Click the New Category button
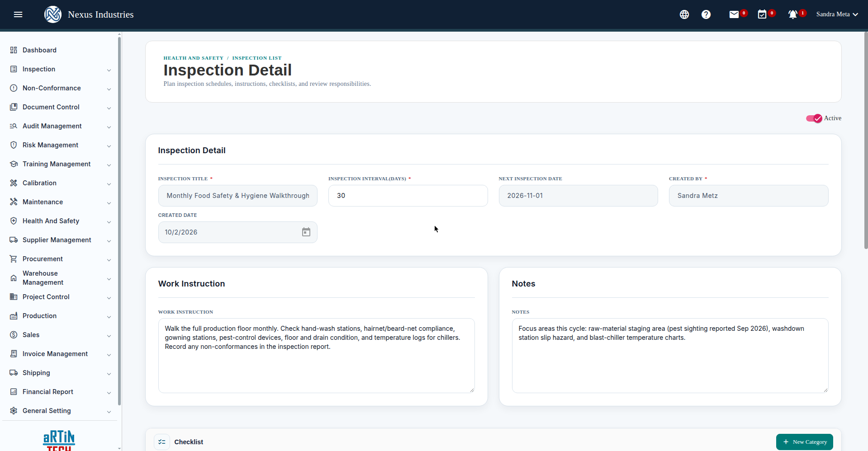This screenshot has width=868, height=451. pyautogui.click(x=805, y=442)
